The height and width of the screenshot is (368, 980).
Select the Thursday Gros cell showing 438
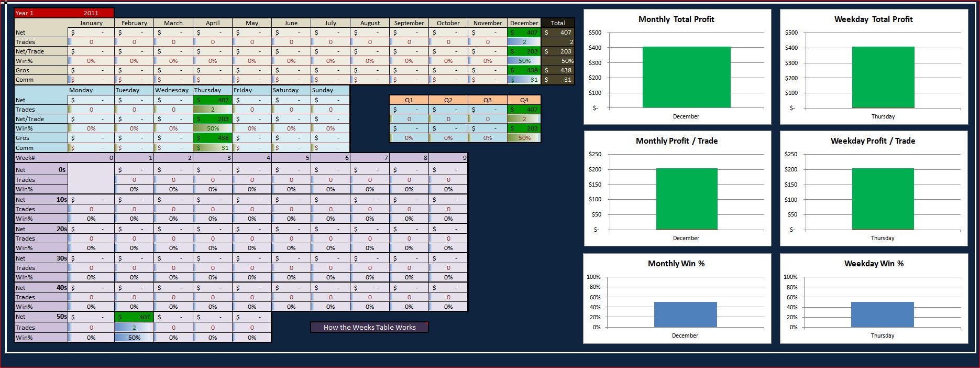[x=213, y=138]
